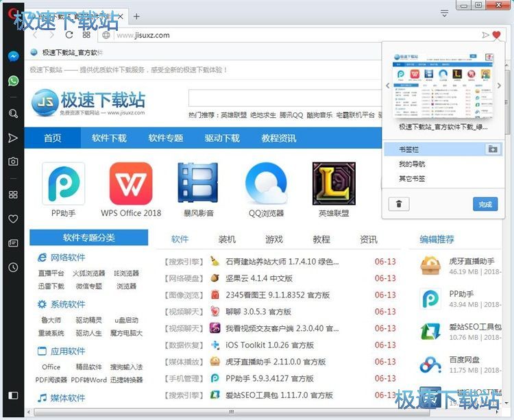
Task: Open My Flow paper-plane sidebar icon
Action: [13, 138]
